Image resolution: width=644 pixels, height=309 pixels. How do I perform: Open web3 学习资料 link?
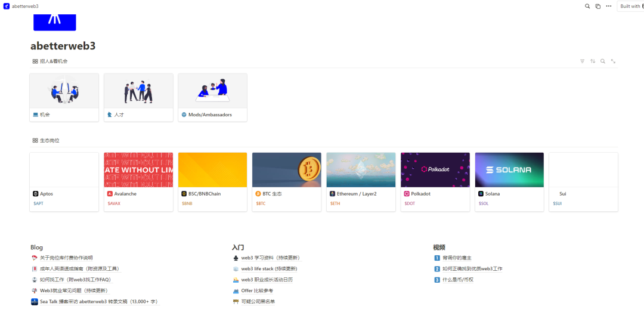tap(271, 258)
